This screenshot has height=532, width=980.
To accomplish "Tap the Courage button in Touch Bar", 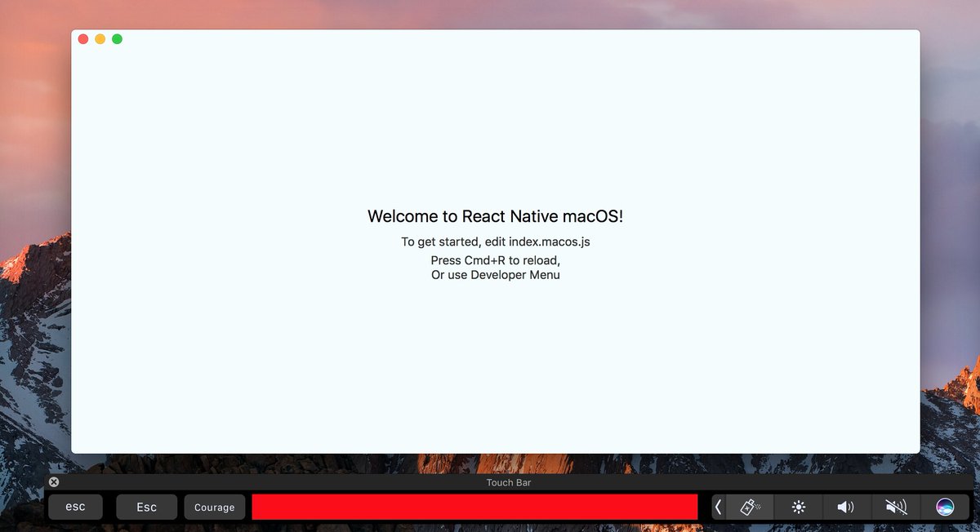I will click(215, 507).
